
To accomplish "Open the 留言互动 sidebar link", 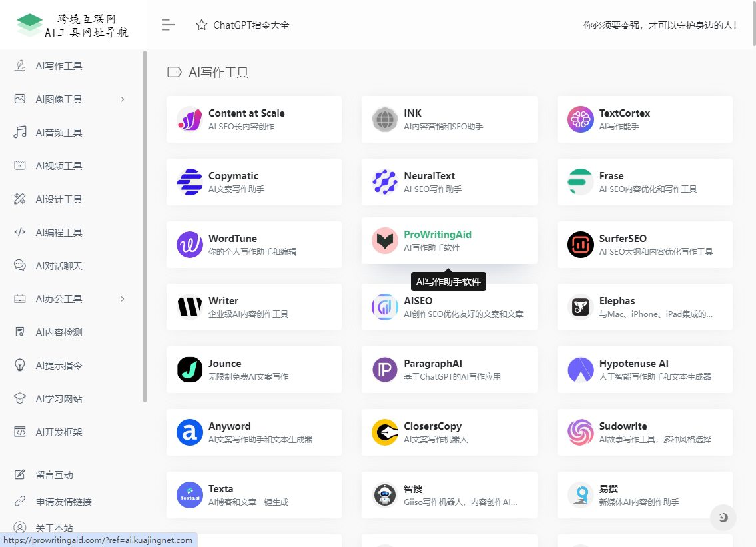I will tap(54, 475).
